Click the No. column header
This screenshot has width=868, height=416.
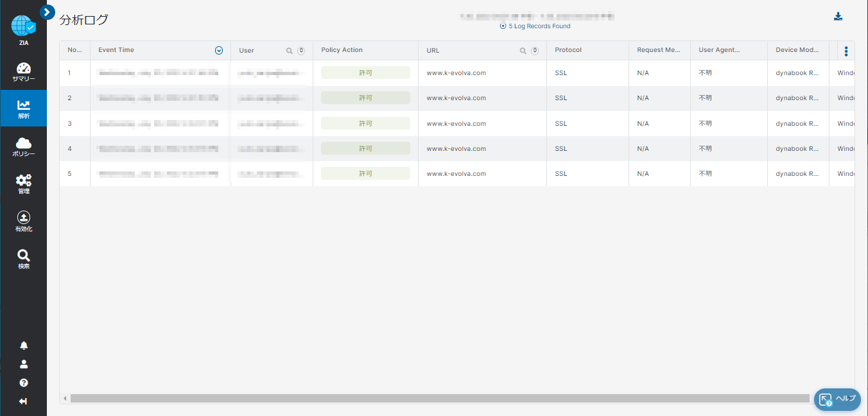pos(74,50)
